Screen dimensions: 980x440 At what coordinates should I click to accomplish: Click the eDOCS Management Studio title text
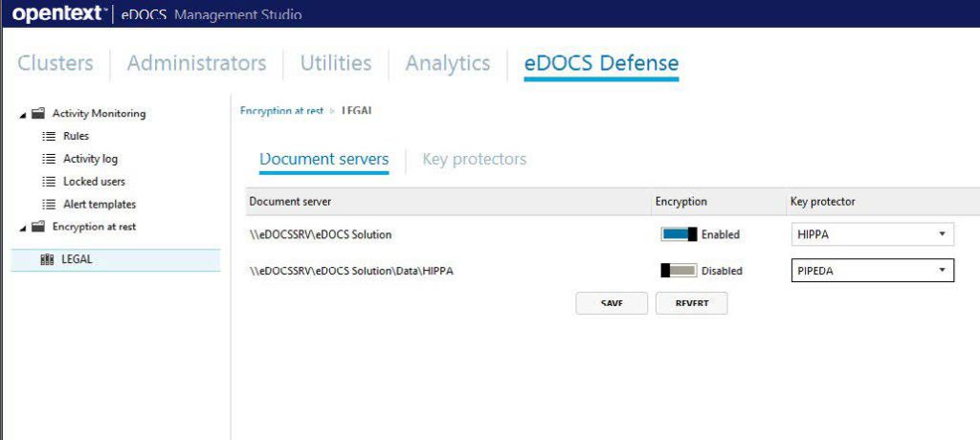[211, 14]
